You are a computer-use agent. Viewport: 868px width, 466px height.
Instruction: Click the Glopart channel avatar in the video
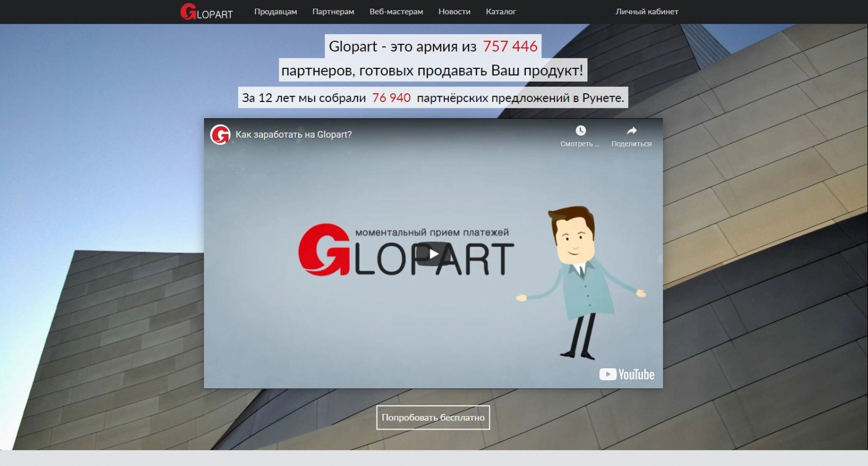pyautogui.click(x=220, y=135)
